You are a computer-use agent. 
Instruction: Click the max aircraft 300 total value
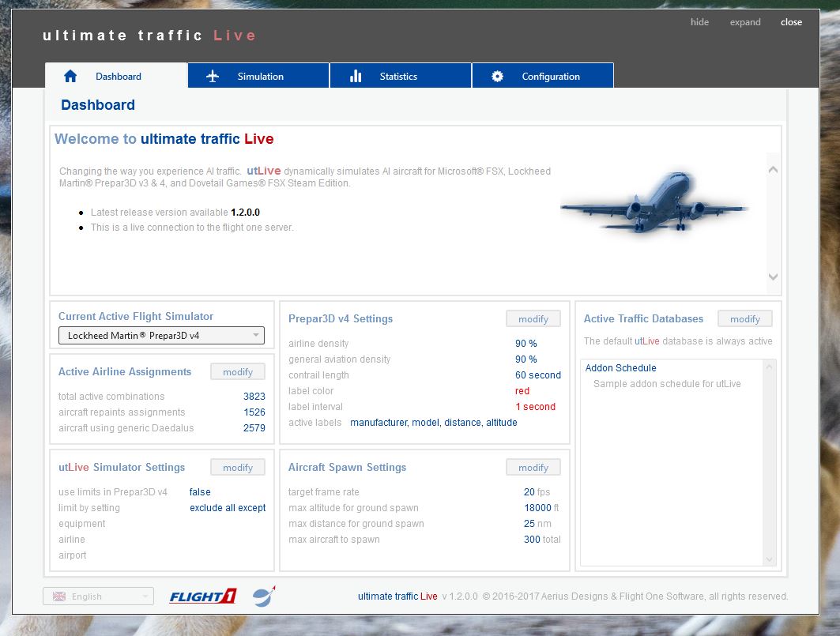(x=542, y=540)
